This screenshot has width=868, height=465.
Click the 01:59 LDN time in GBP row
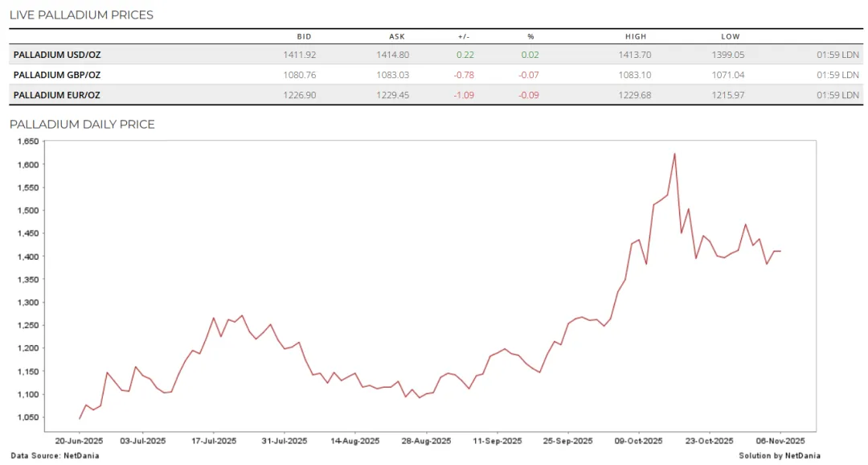[837, 75]
